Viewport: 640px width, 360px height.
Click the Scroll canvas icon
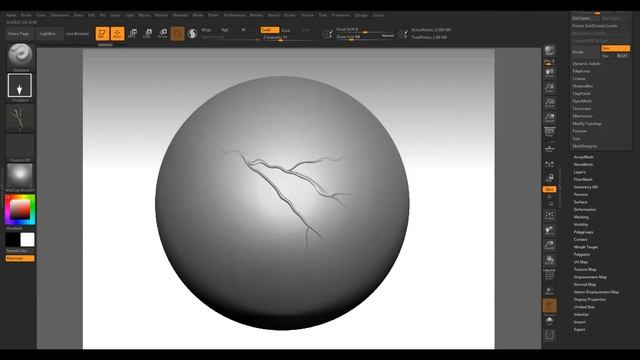tap(549, 74)
